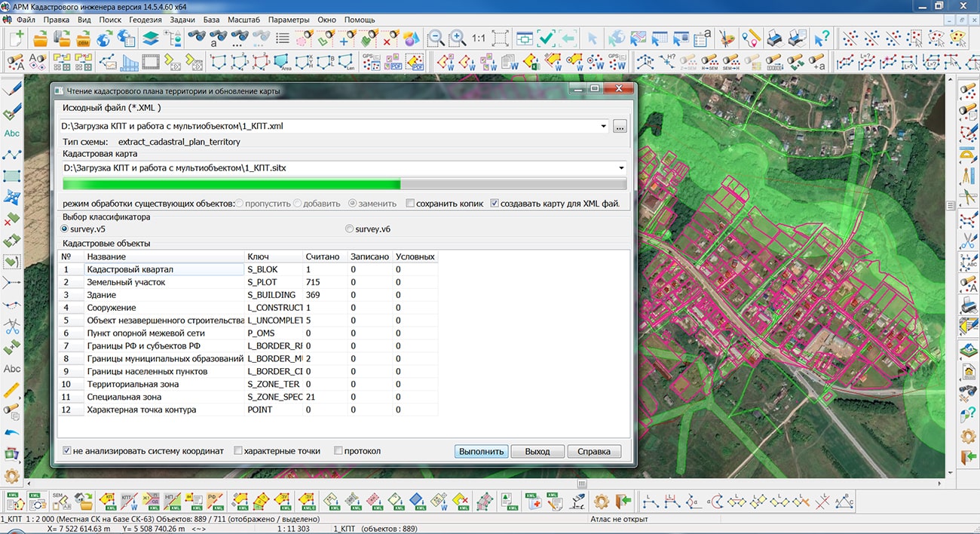Check the 'протокол' checkbox
Image resolution: width=980 pixels, height=534 pixels.
point(338,451)
